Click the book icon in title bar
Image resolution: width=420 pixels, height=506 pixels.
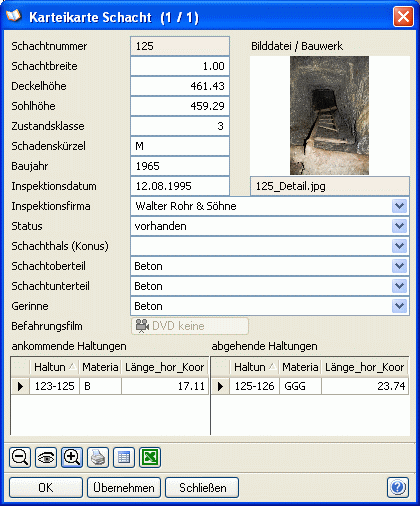(x=14, y=16)
